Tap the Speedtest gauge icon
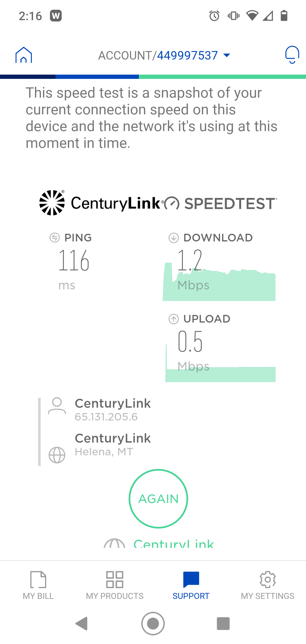306x644 pixels. (x=172, y=203)
